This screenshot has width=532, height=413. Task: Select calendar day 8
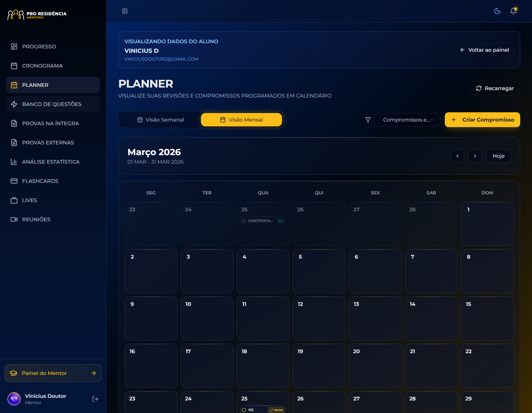(x=487, y=271)
